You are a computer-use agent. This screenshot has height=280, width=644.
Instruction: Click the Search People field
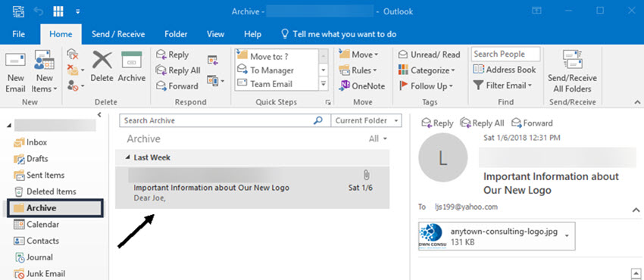[x=505, y=54]
